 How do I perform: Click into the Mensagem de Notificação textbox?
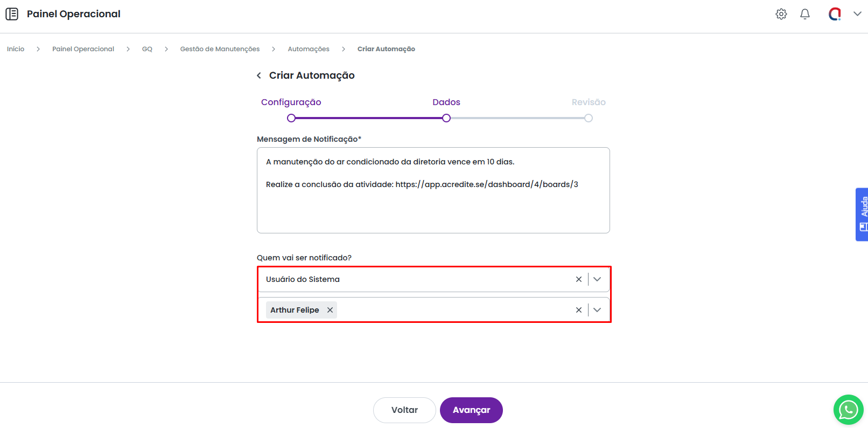(x=433, y=208)
